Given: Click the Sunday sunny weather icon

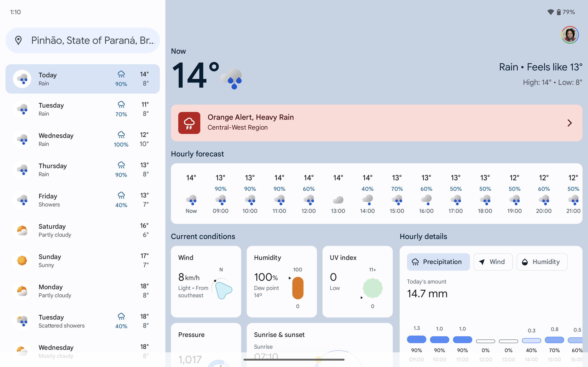Looking at the screenshot, I should (x=22, y=260).
